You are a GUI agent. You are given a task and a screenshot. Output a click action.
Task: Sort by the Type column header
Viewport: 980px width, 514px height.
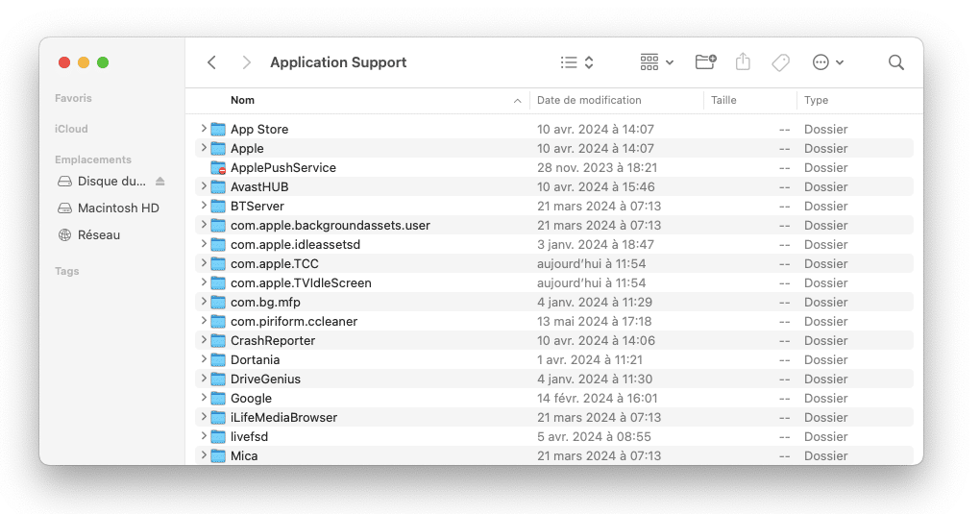[816, 100]
